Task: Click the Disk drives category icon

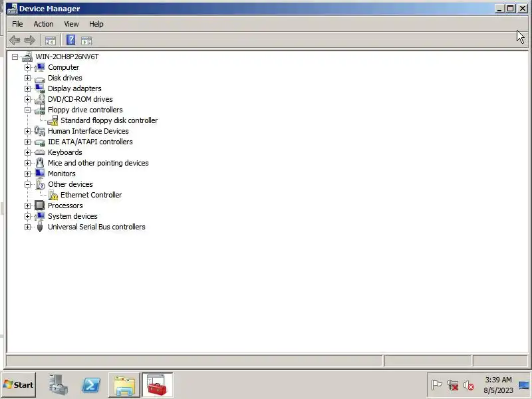Action: click(40, 78)
